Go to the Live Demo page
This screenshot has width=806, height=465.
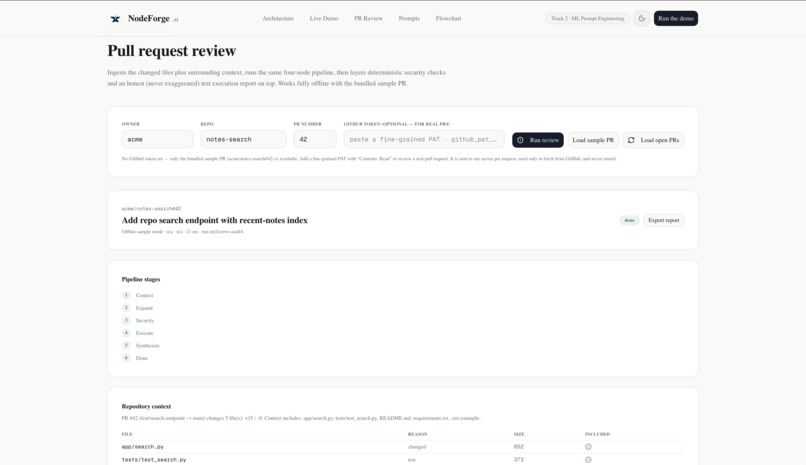(324, 18)
